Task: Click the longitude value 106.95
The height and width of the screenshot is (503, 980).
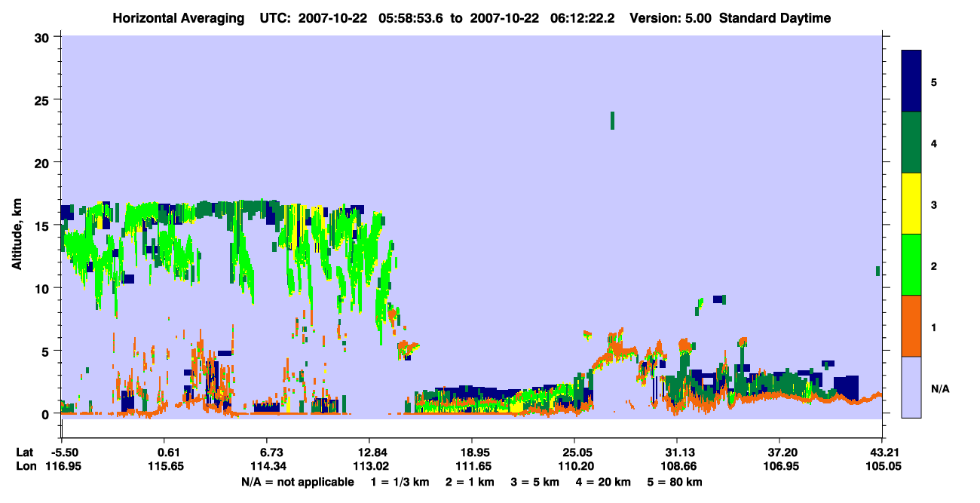Action: tap(779, 466)
